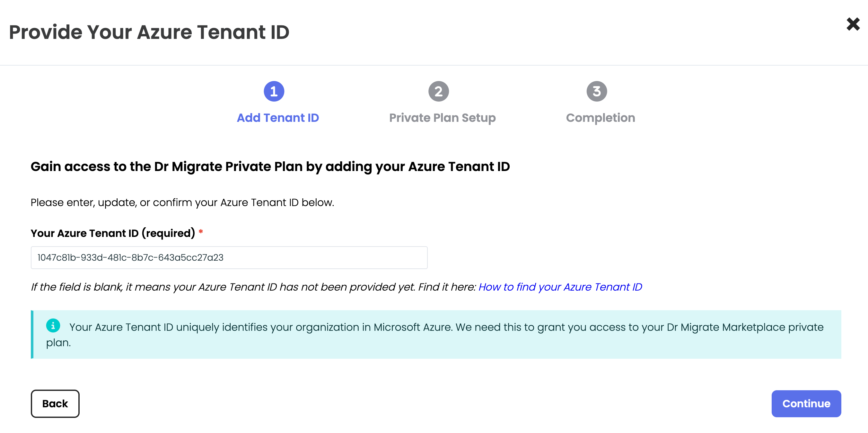Click the 'Gain access to the Dr Migrate' heading

tap(270, 167)
